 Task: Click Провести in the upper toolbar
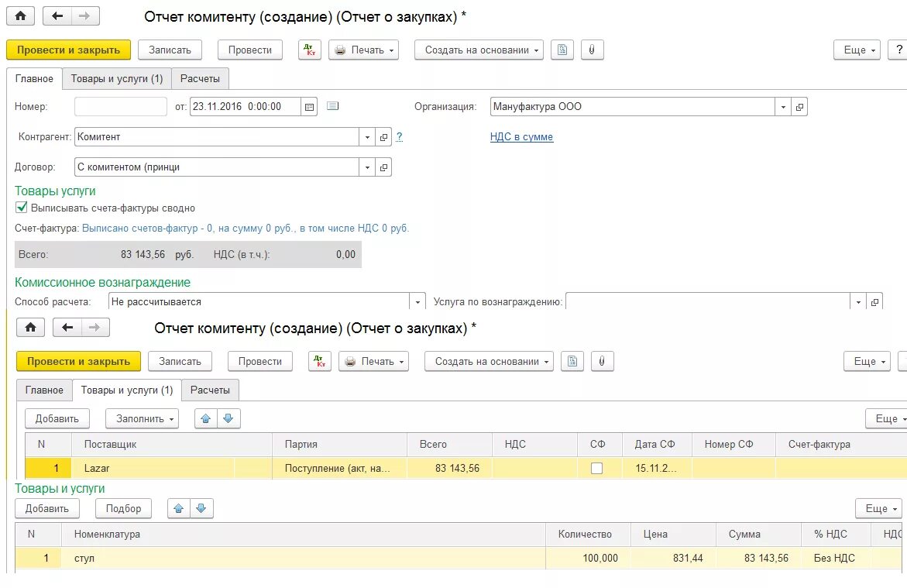250,50
